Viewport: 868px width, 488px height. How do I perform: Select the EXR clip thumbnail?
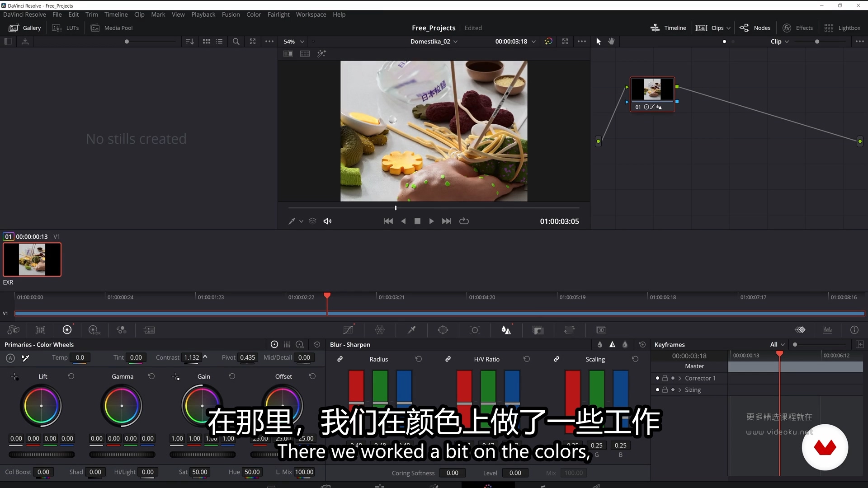(32, 260)
